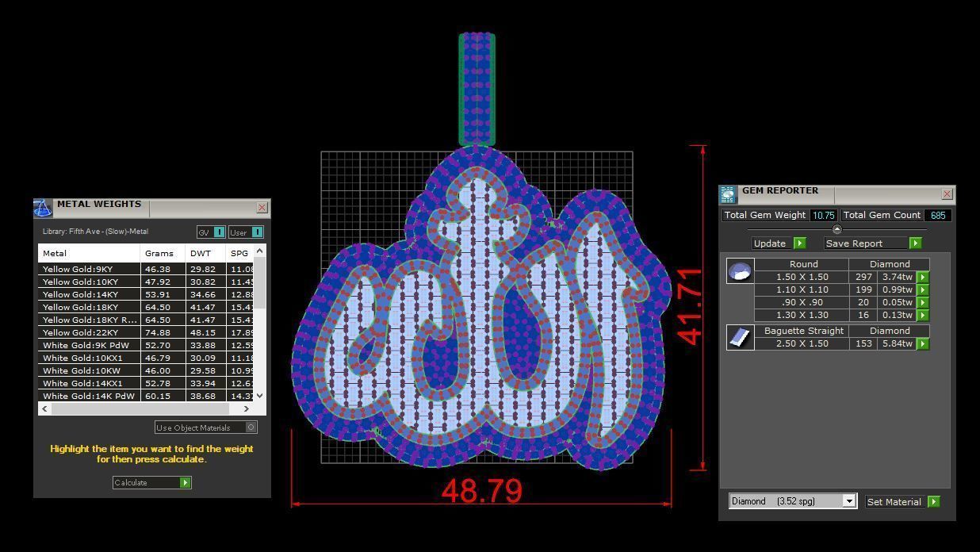
Task: Click the metal table scroll down arrow
Action: tap(259, 395)
